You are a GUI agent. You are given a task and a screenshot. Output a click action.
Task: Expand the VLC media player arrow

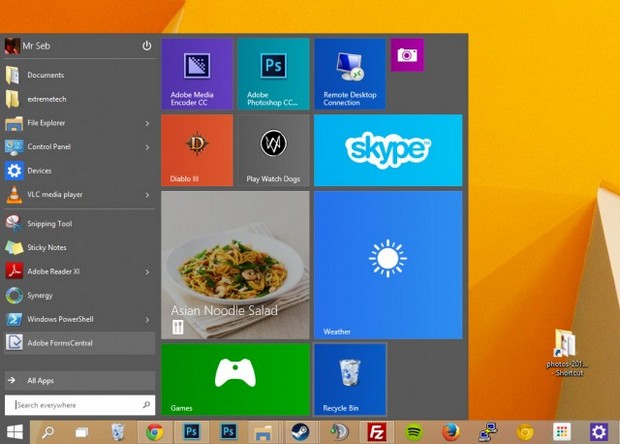click(147, 195)
